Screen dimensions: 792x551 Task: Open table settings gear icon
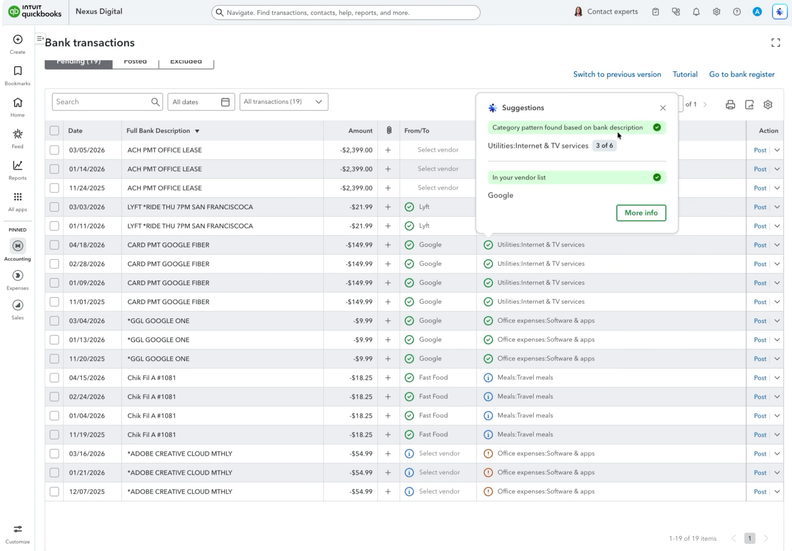click(x=768, y=105)
